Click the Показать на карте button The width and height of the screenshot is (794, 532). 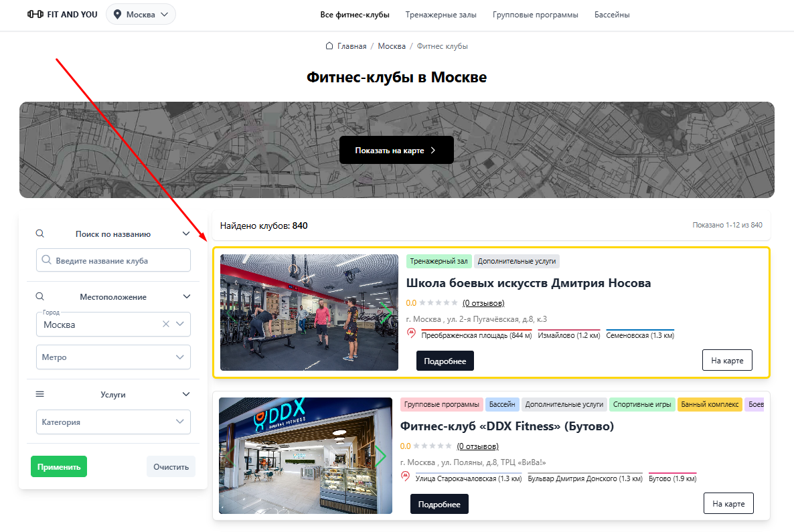396,150
